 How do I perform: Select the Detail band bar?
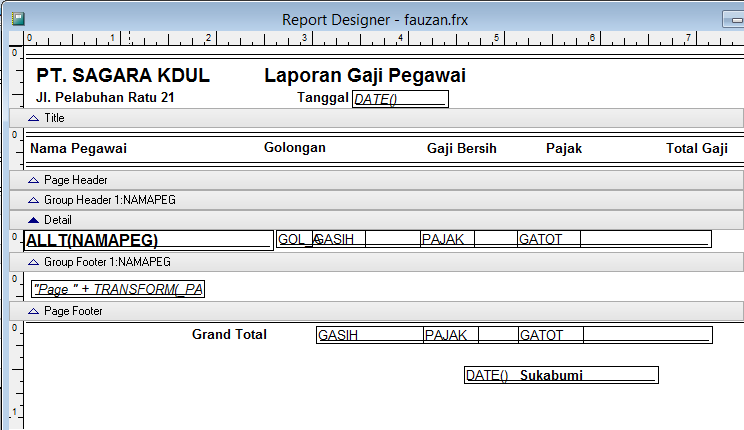[x=376, y=220]
